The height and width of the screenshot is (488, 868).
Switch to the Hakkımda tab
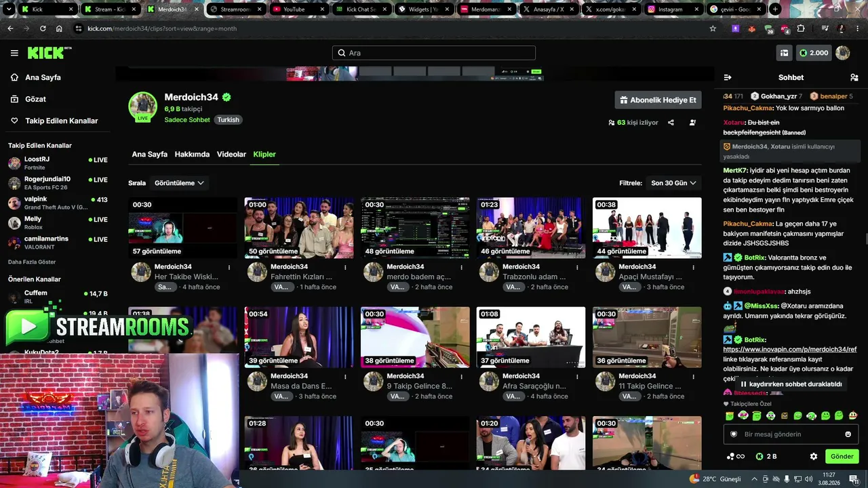(192, 155)
